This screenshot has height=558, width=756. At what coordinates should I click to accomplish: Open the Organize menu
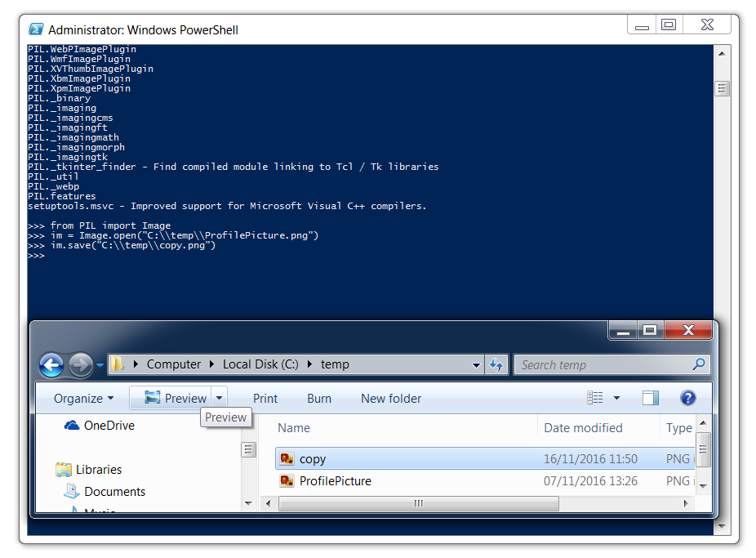point(84,399)
